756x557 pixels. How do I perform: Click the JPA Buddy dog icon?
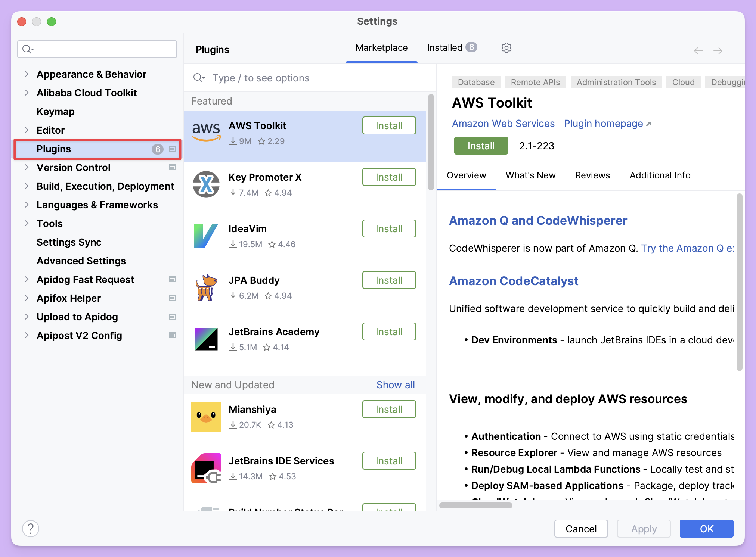(x=206, y=287)
